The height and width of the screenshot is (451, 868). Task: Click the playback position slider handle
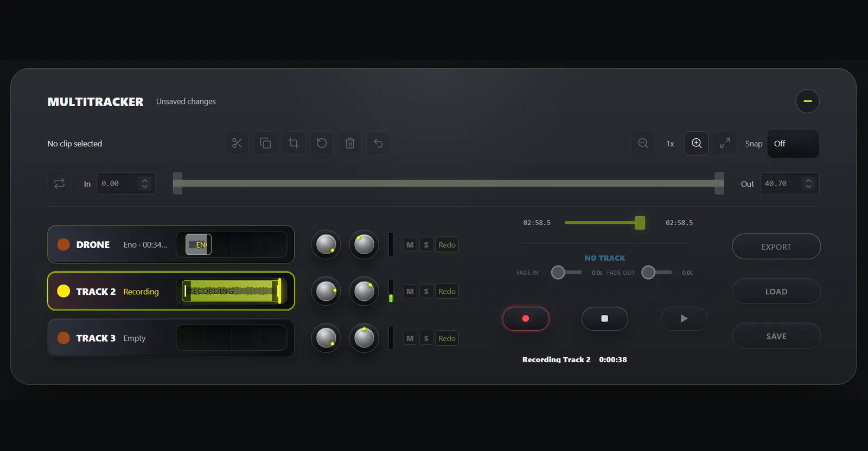[x=640, y=222]
